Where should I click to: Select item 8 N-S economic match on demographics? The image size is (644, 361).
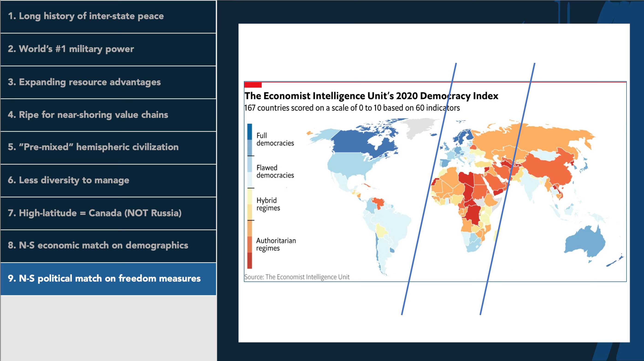[x=108, y=246]
